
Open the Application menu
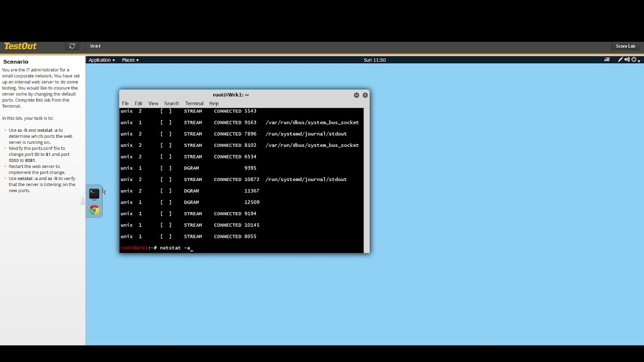click(x=102, y=60)
